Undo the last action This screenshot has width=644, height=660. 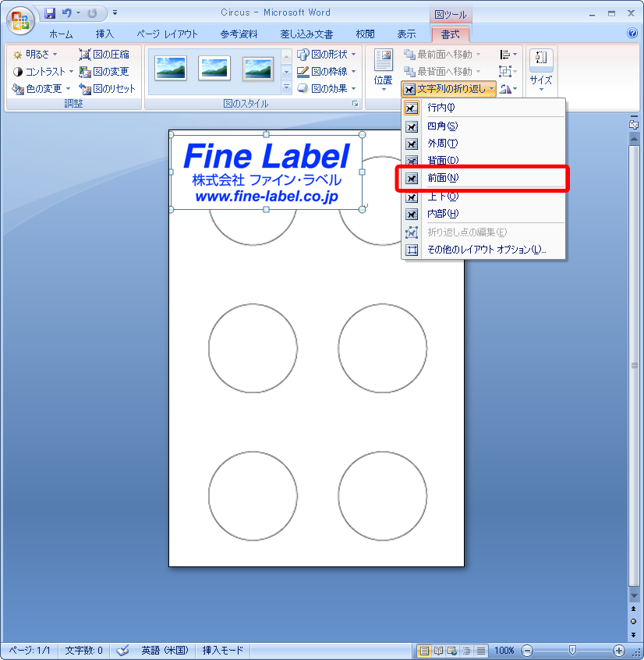66,13
